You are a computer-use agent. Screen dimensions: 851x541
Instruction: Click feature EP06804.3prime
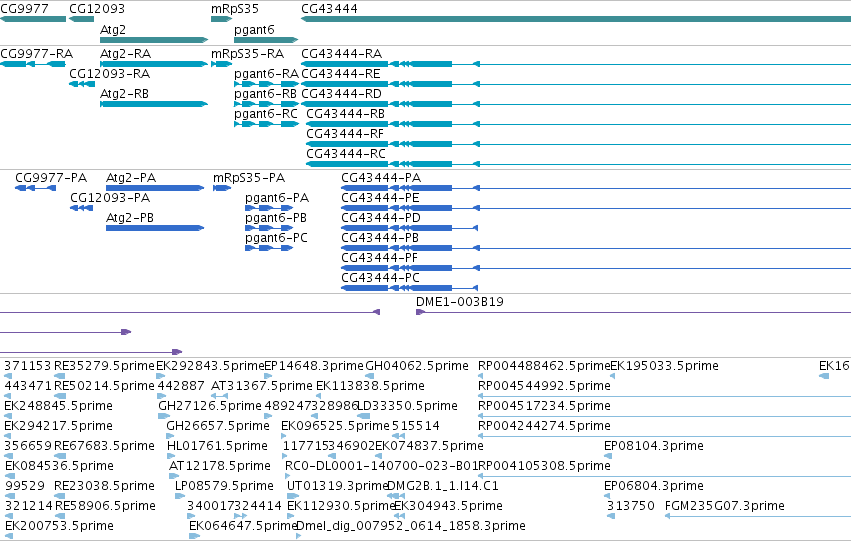click(x=654, y=486)
